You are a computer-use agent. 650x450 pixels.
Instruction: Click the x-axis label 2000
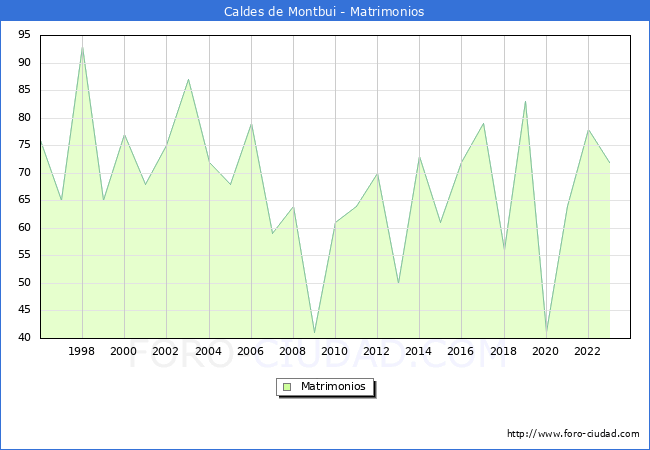(x=124, y=351)
